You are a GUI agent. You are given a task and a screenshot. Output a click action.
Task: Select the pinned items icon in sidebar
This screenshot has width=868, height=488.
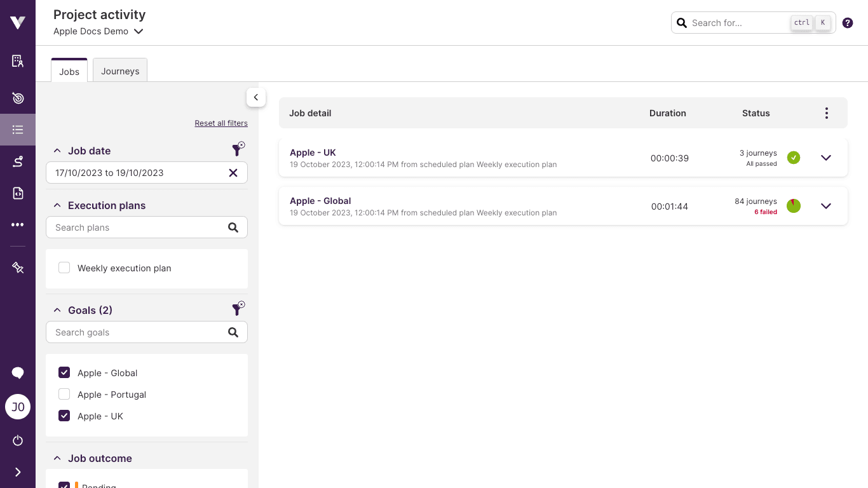(x=17, y=268)
